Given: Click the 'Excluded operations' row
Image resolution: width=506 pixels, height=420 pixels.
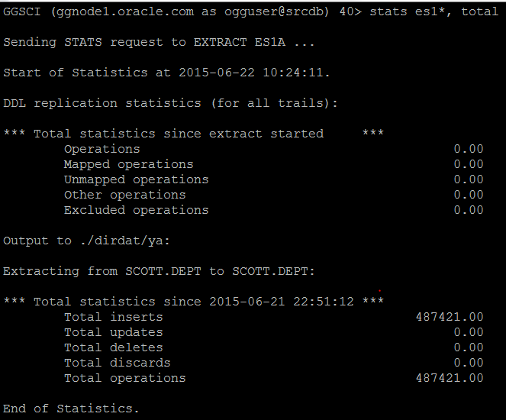Looking at the screenshot, I should (x=137, y=210).
